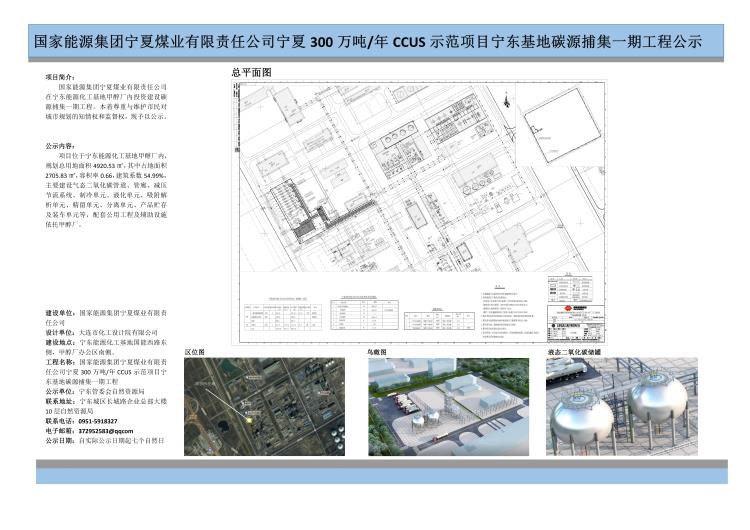Click the '液态二氧化碳储罐' caption
The image size is (750, 530).
tap(574, 352)
